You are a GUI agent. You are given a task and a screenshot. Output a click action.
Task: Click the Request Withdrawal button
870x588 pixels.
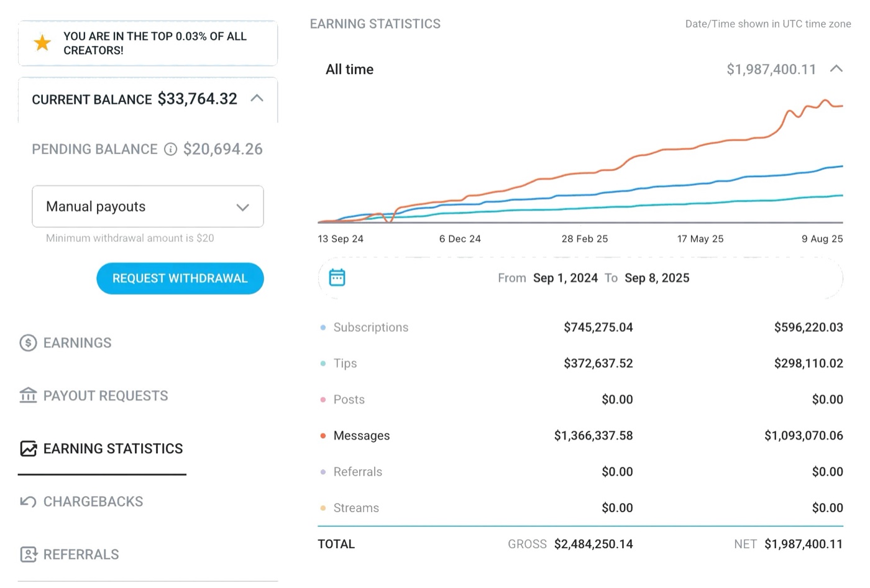tap(180, 278)
